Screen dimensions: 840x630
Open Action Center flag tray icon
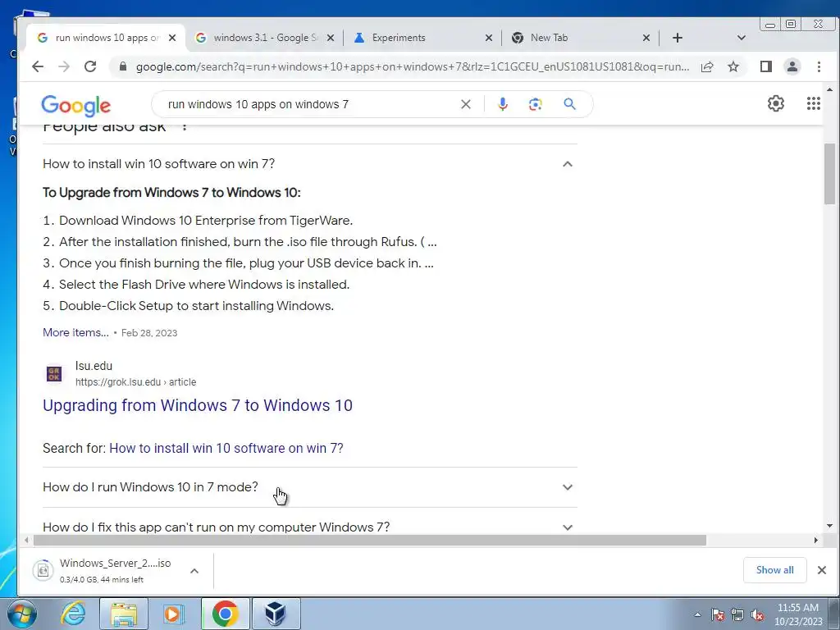point(718,615)
